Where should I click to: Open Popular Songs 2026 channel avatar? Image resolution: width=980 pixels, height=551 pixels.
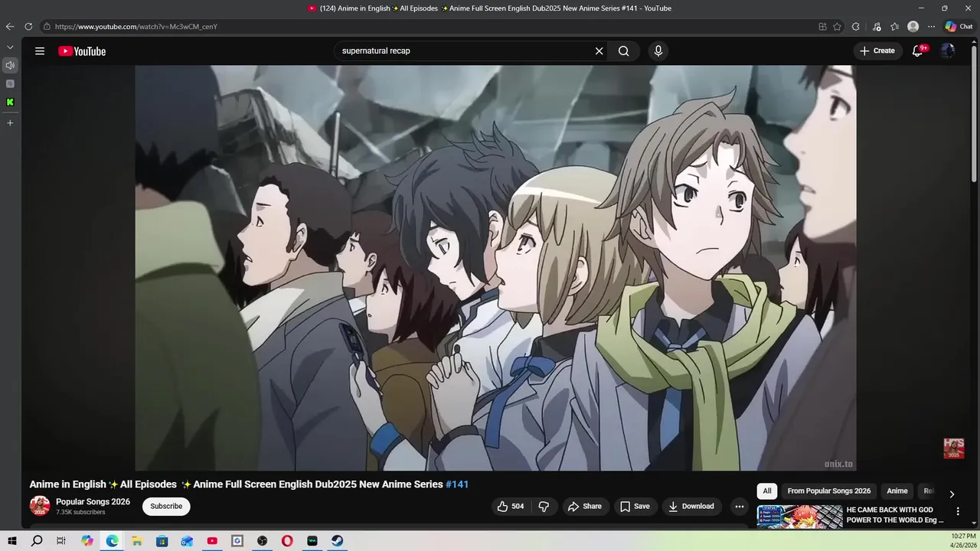[40, 506]
